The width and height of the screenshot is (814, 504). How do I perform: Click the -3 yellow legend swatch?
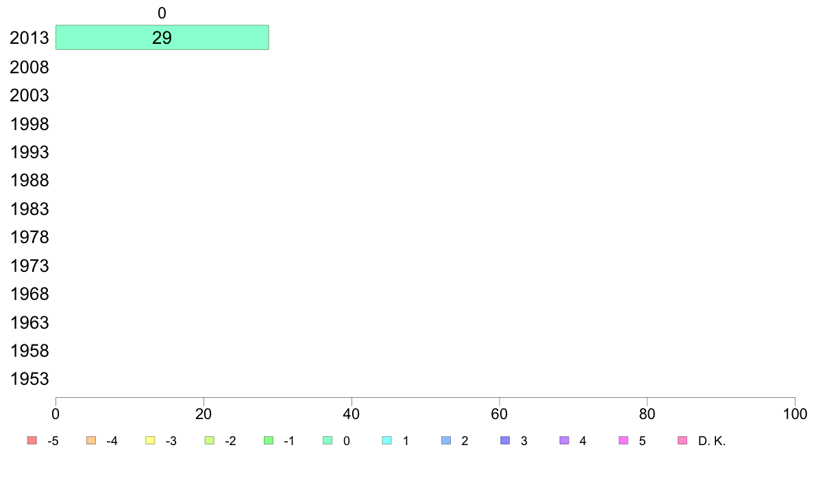pyautogui.click(x=151, y=441)
